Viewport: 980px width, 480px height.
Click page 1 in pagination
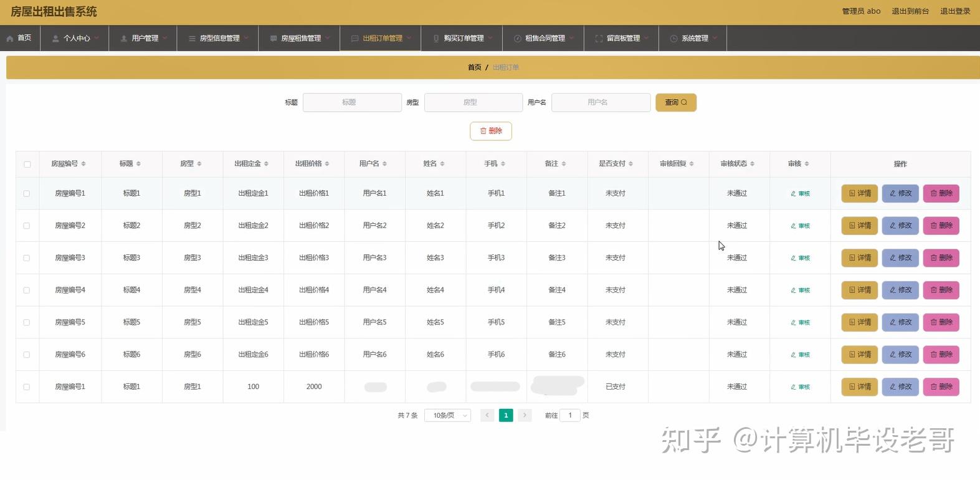pyautogui.click(x=506, y=415)
